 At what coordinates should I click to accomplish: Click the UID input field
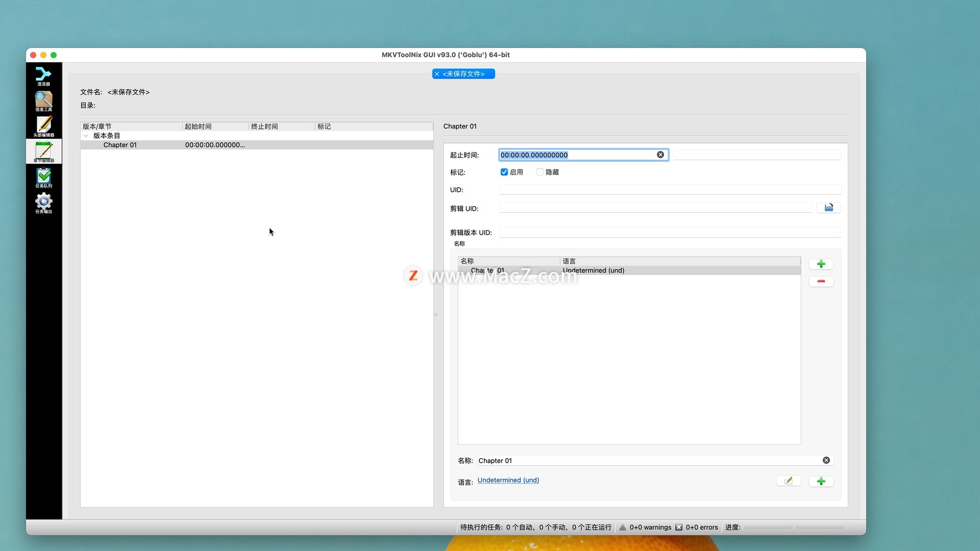(670, 190)
